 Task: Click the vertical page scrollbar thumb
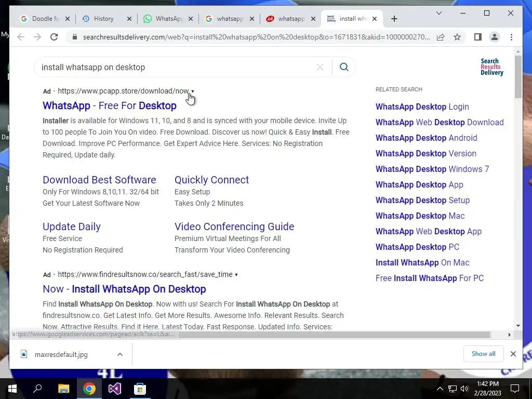point(518,77)
